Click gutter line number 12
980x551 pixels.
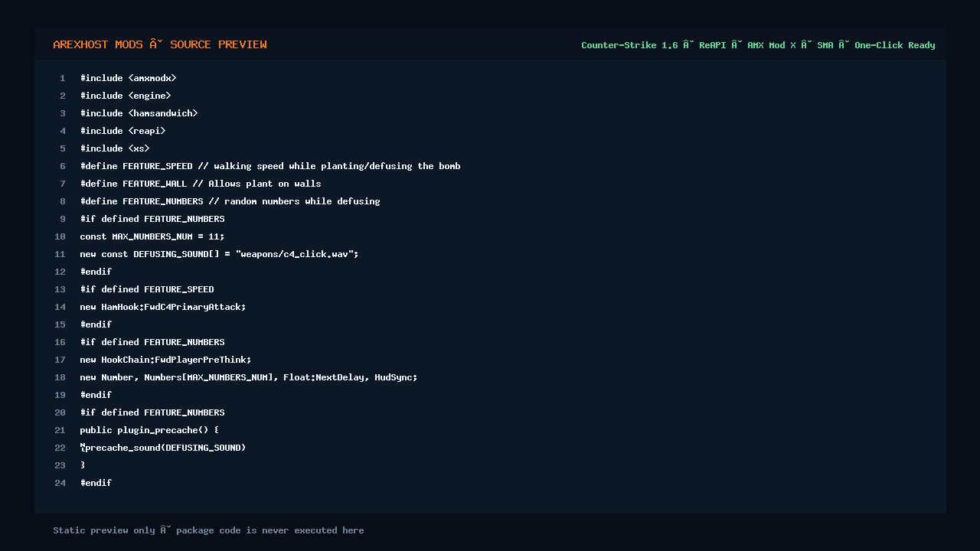tap(60, 272)
